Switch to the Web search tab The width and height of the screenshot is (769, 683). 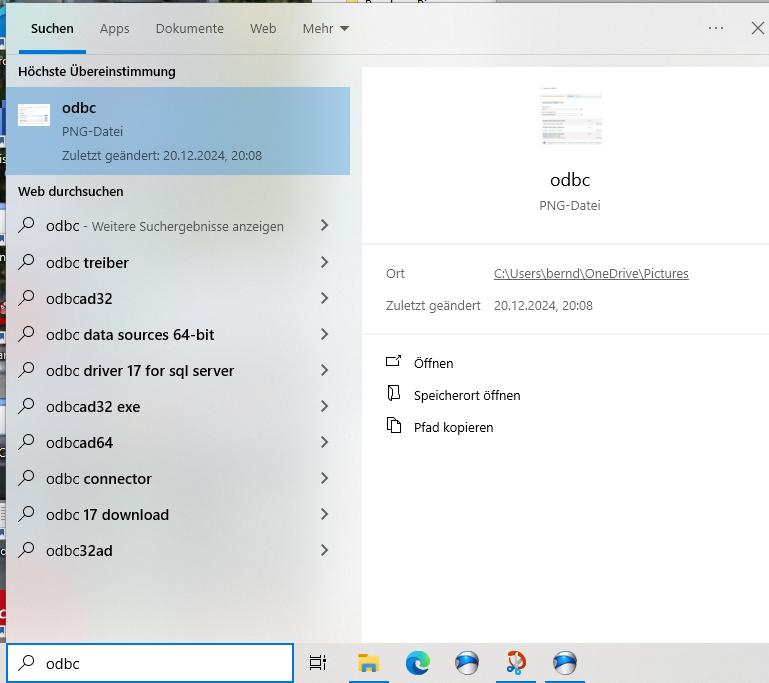click(x=263, y=28)
